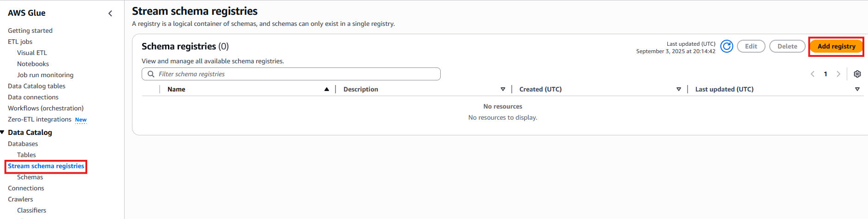Collapse the Data Catalog section

point(3,133)
